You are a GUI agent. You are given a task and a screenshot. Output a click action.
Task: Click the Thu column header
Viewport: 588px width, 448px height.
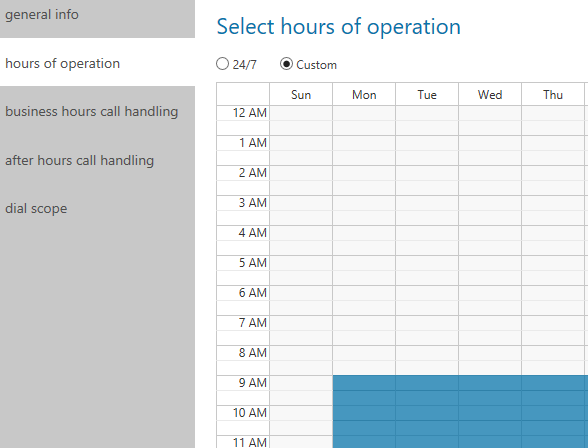pyautogui.click(x=553, y=94)
